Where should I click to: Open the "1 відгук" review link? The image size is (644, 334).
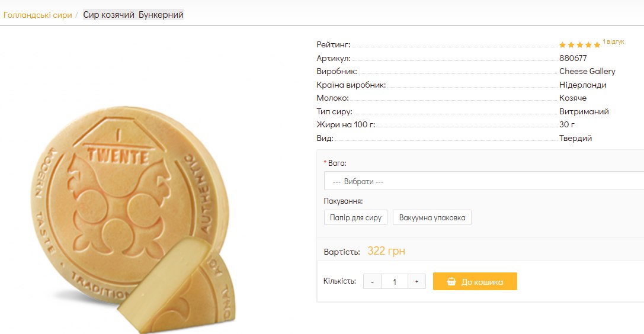click(613, 42)
